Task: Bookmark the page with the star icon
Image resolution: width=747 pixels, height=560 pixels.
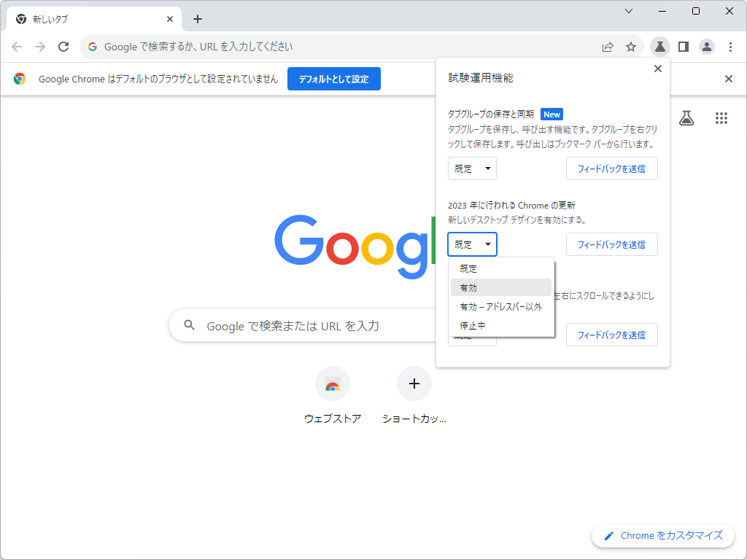Action: point(631,46)
